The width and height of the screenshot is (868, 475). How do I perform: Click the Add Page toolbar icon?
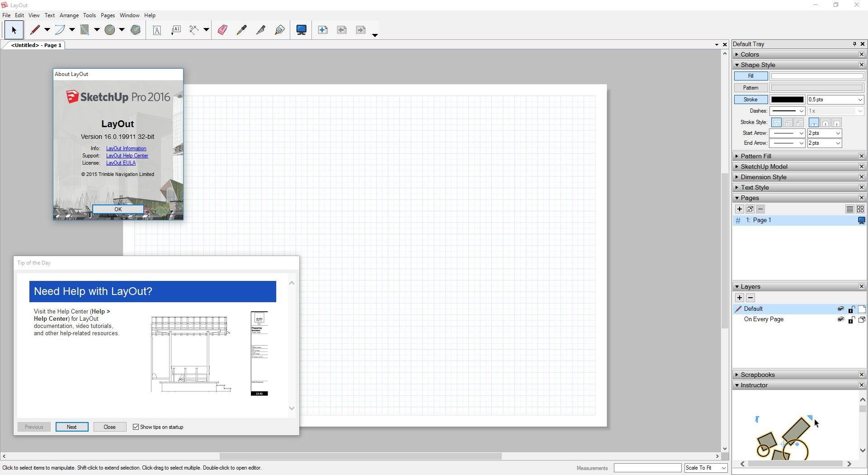[x=323, y=30]
